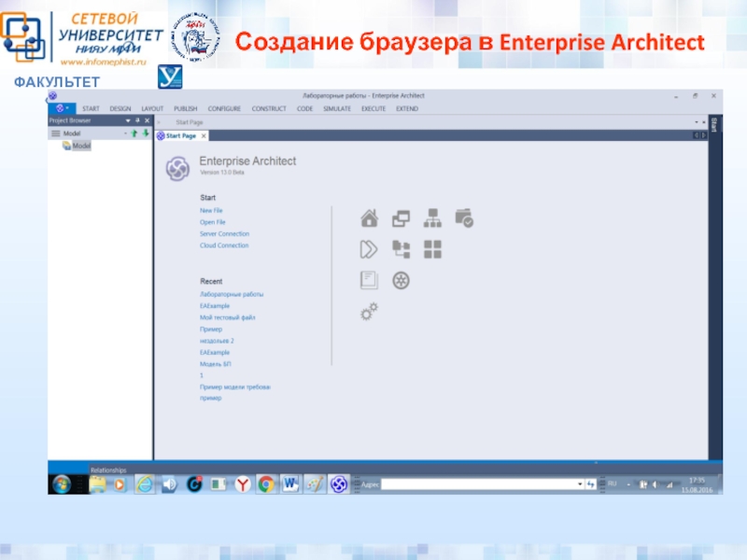Click the New File link
Image resolution: width=747 pixels, height=560 pixels.
tap(211, 211)
